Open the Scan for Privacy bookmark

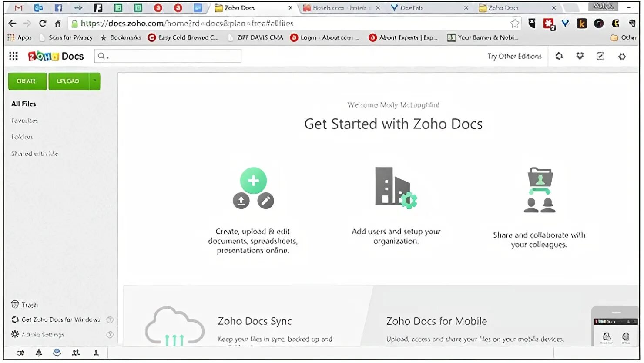(x=66, y=38)
